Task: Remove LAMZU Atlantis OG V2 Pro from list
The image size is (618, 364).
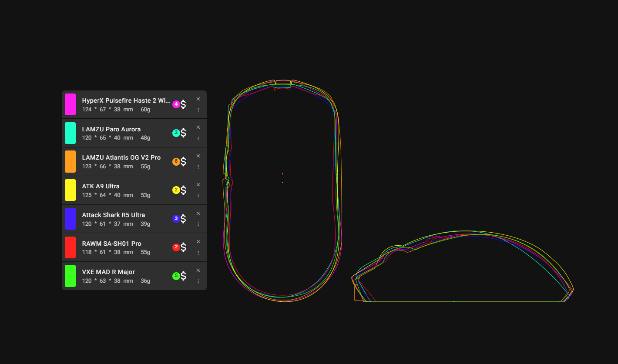Action: click(x=198, y=156)
